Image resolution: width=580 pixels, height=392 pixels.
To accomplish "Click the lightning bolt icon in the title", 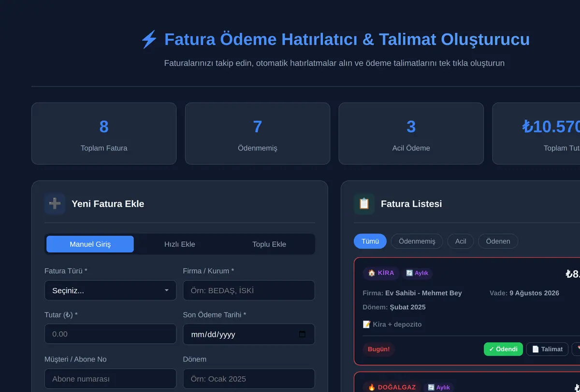I will [149, 39].
